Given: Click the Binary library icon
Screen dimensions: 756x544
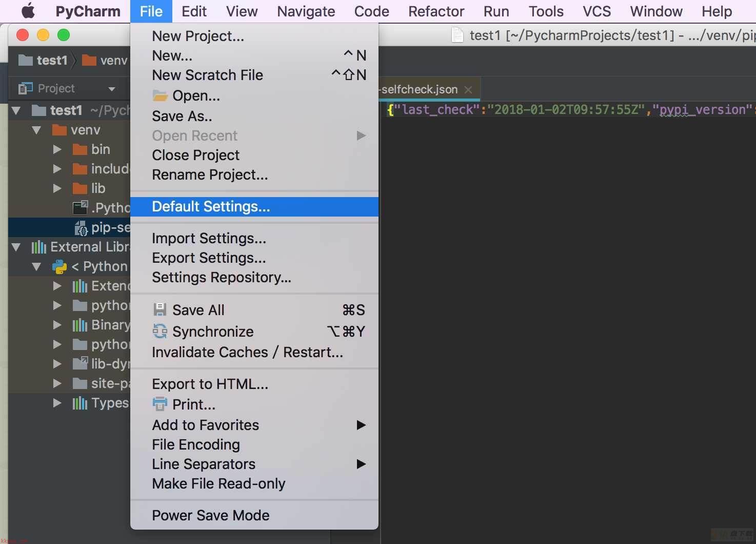Looking at the screenshot, I should click(x=79, y=325).
